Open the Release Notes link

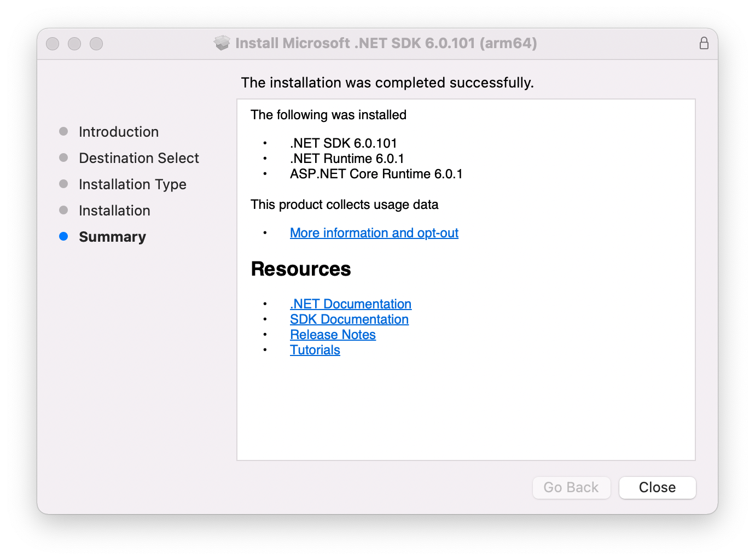[333, 334]
